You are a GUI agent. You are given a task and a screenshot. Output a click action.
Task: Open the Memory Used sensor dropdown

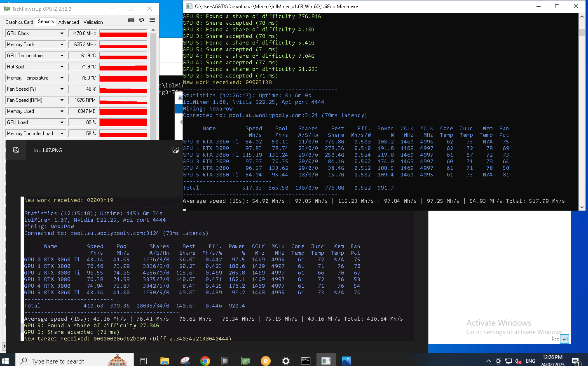click(x=62, y=111)
